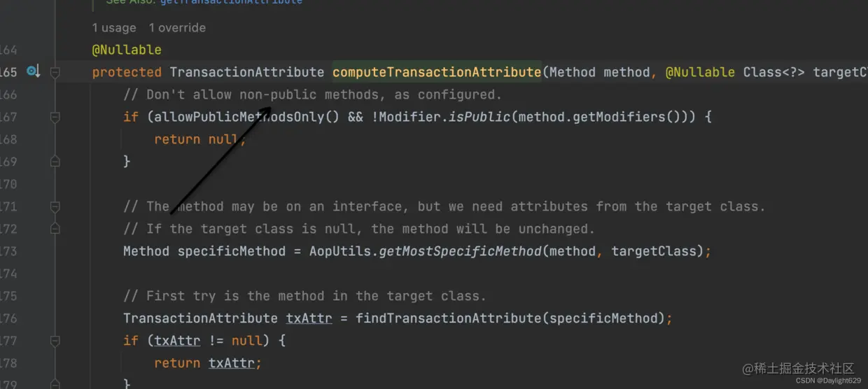Collapse the txAttr null-check if block
This screenshot has width=868, height=389.
point(55,341)
